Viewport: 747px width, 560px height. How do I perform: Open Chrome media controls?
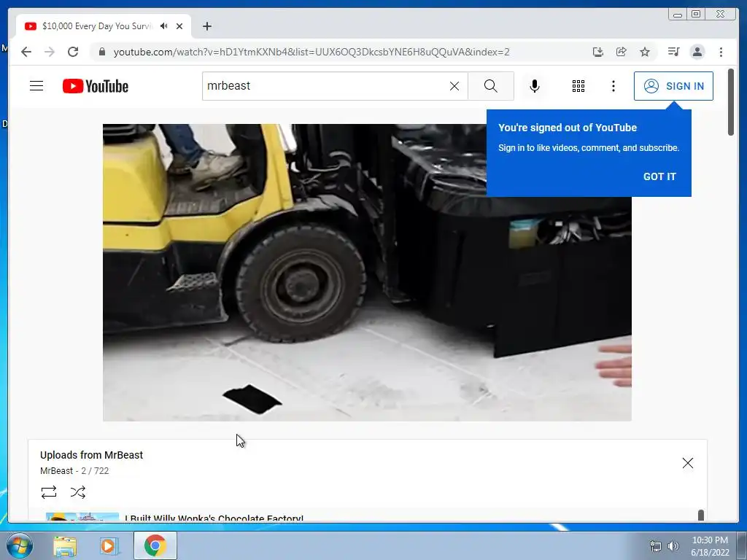point(673,52)
